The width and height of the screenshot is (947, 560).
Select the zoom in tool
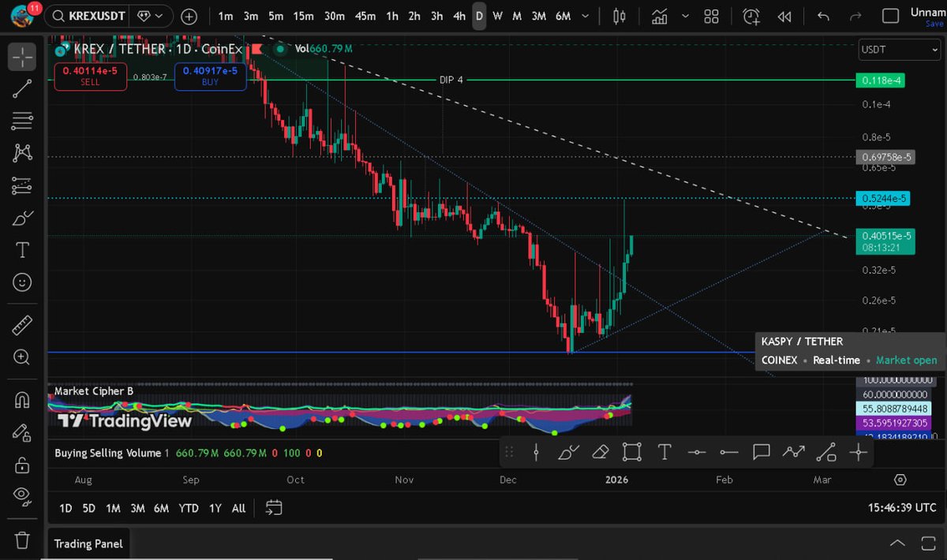coord(22,357)
